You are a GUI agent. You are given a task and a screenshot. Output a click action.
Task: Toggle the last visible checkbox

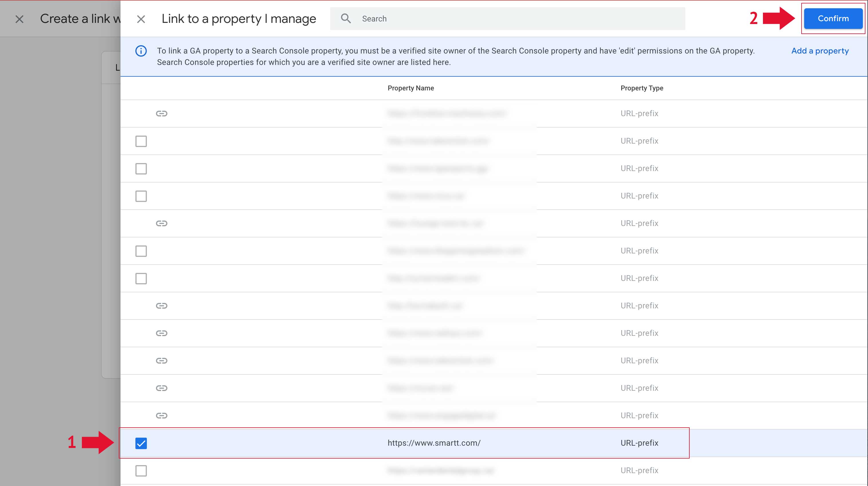coord(141,471)
